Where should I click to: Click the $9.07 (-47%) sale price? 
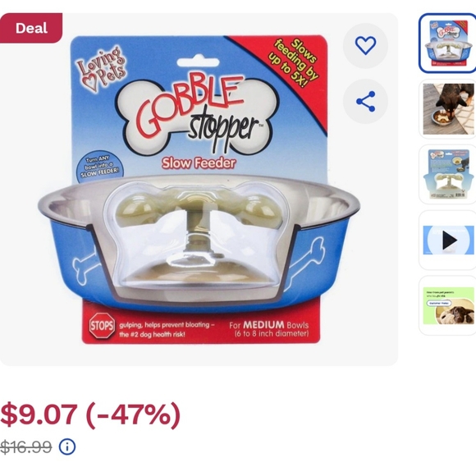[90, 414]
